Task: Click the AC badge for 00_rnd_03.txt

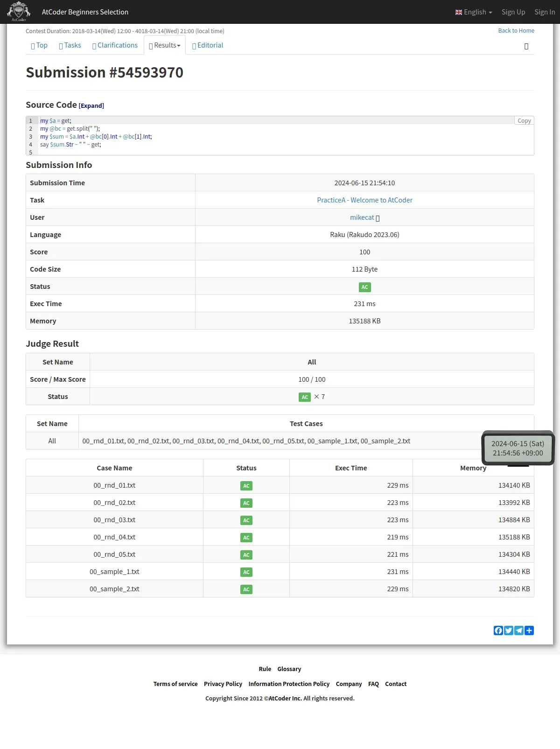Action: coord(246,520)
